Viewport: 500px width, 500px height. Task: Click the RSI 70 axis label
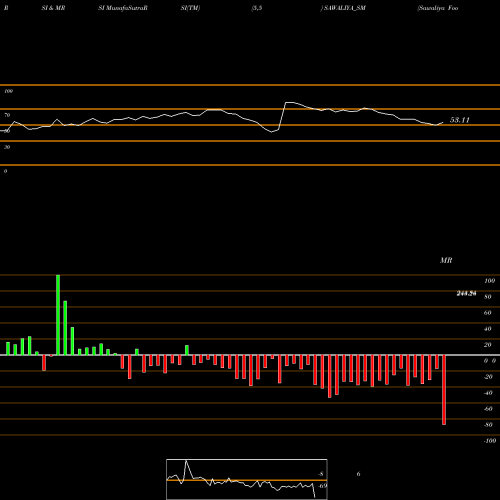point(7,115)
